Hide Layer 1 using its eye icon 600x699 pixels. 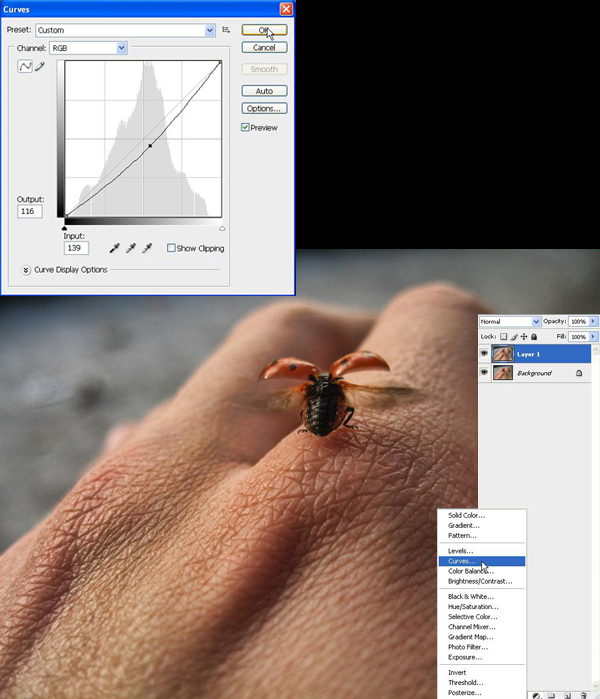coord(484,354)
